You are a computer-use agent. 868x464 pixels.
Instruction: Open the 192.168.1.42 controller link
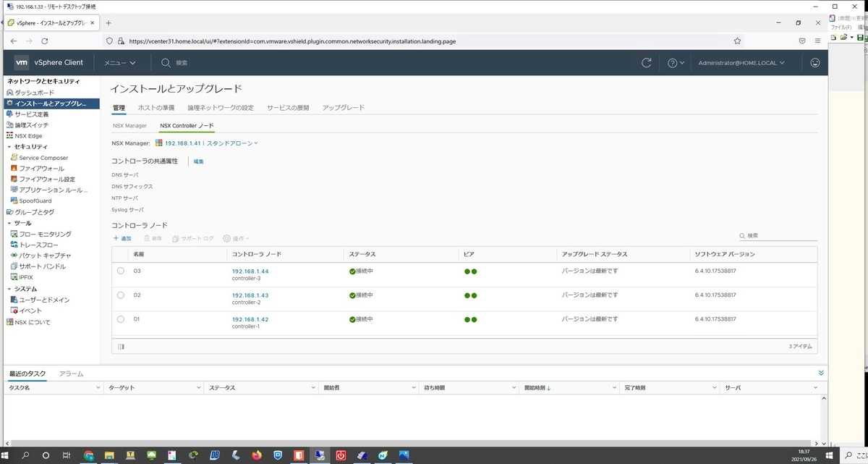pos(250,319)
